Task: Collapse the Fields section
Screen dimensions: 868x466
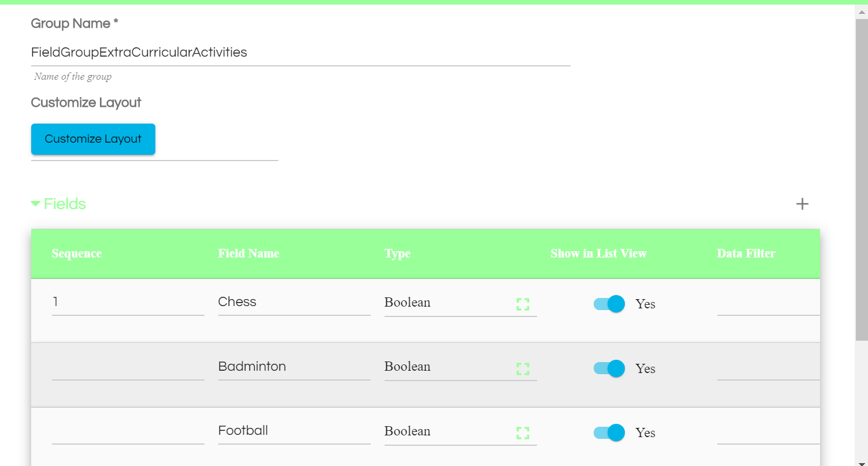Action: pyautogui.click(x=36, y=204)
